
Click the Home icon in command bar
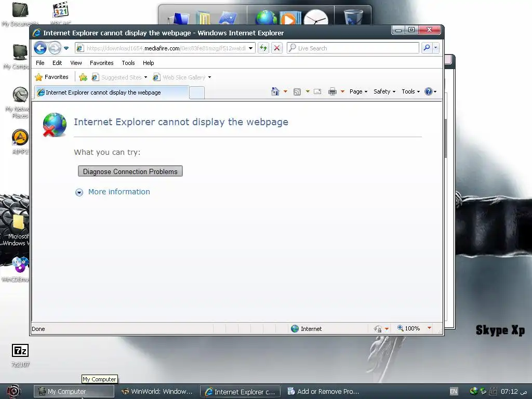(x=275, y=91)
